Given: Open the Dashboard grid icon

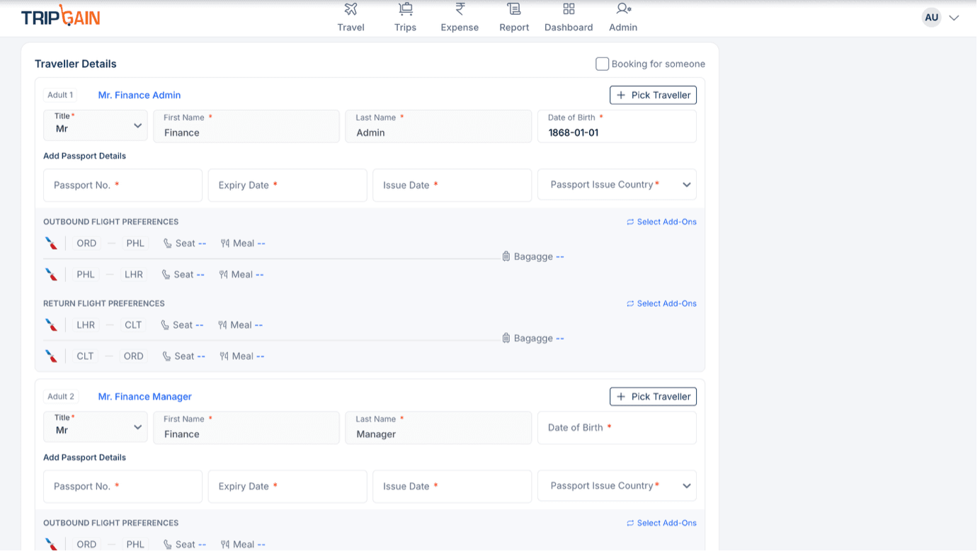Looking at the screenshot, I should [569, 9].
